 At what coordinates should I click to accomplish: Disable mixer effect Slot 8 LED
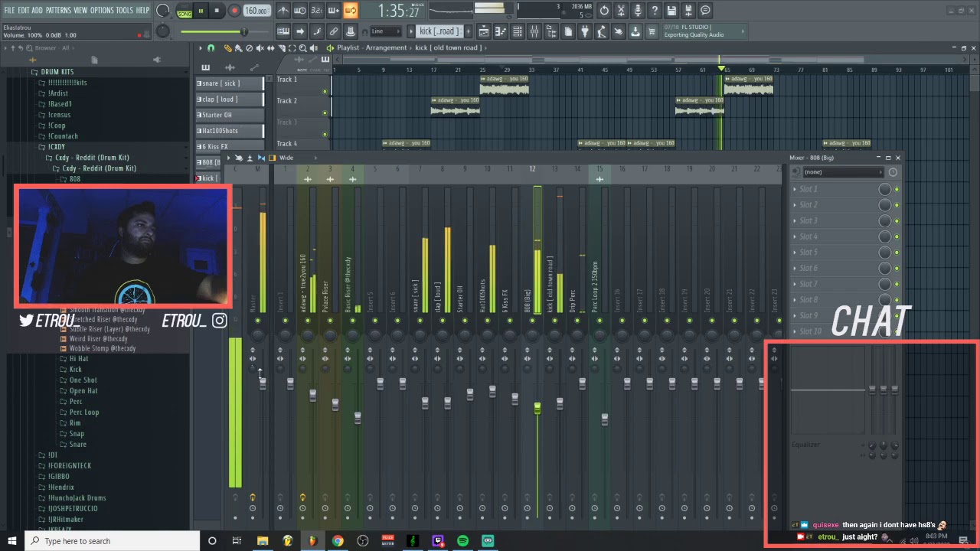pos(897,299)
